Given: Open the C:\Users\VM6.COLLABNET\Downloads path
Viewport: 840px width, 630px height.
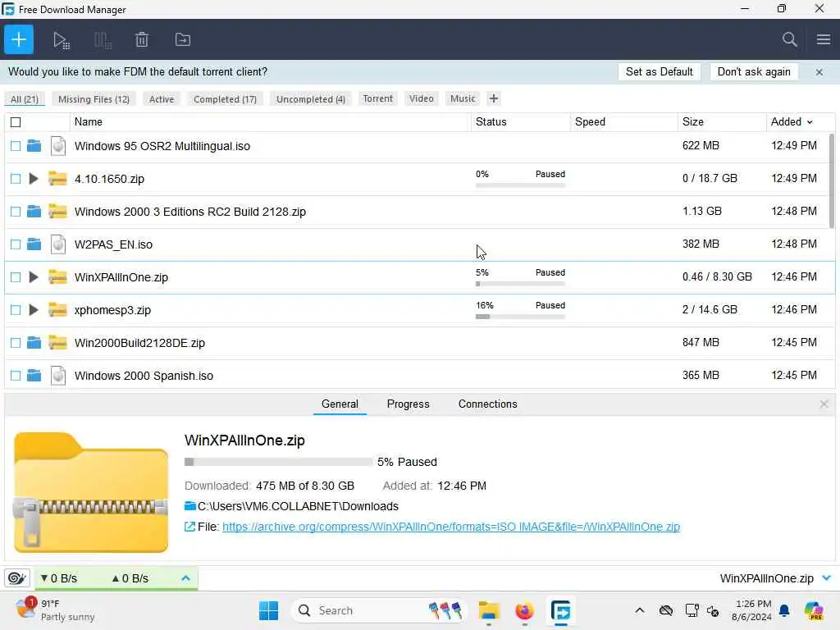Looking at the screenshot, I should pos(298,506).
